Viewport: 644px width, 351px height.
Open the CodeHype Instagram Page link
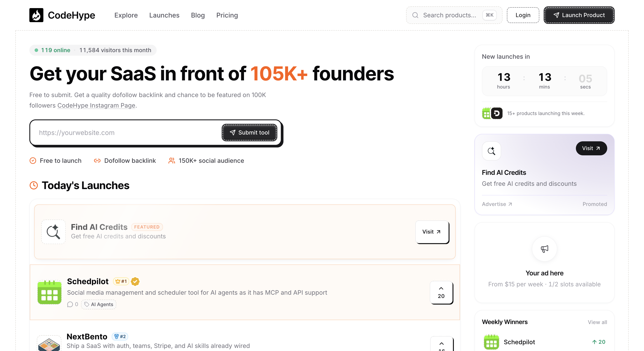tap(96, 106)
